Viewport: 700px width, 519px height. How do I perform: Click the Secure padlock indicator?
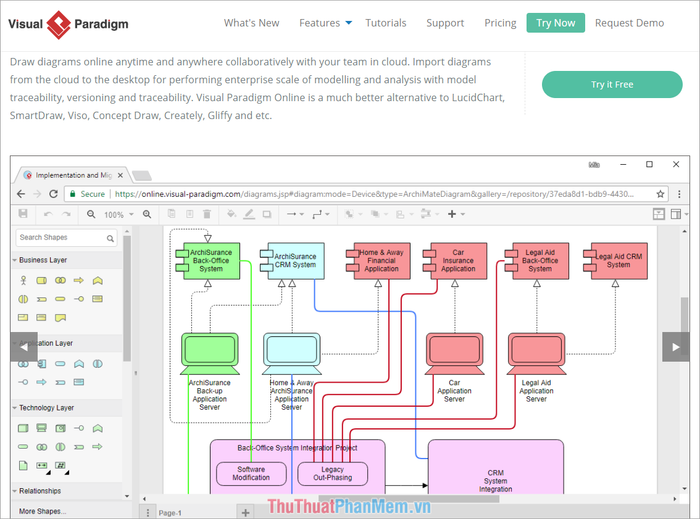pyautogui.click(x=87, y=194)
